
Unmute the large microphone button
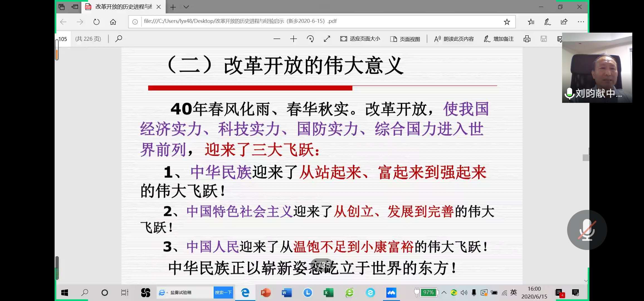pyautogui.click(x=587, y=230)
